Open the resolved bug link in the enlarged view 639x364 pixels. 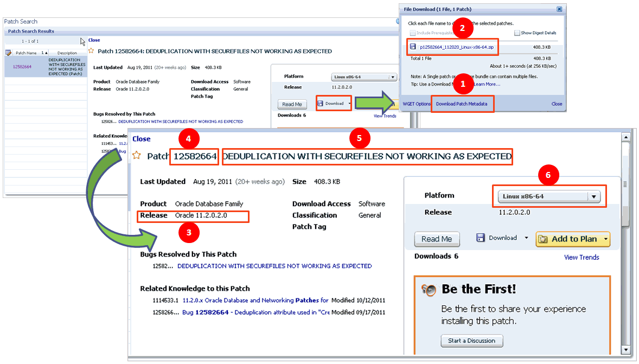(x=274, y=266)
